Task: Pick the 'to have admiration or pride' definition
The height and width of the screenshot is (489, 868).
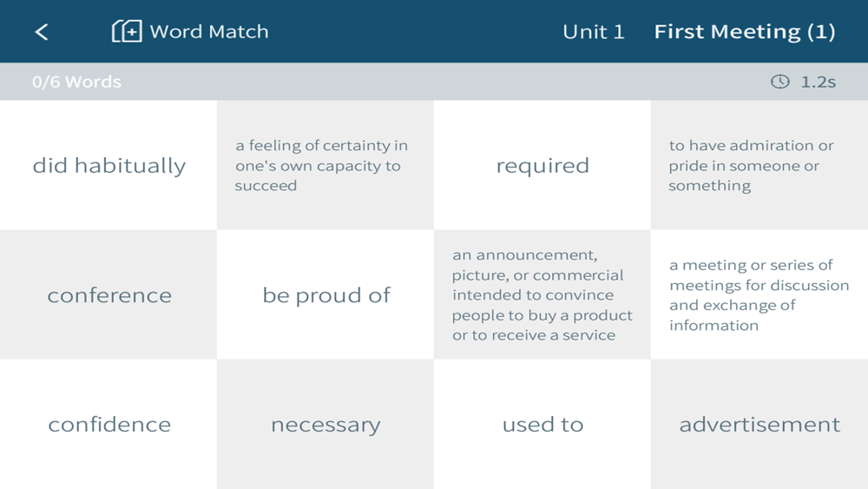Action: tap(759, 165)
